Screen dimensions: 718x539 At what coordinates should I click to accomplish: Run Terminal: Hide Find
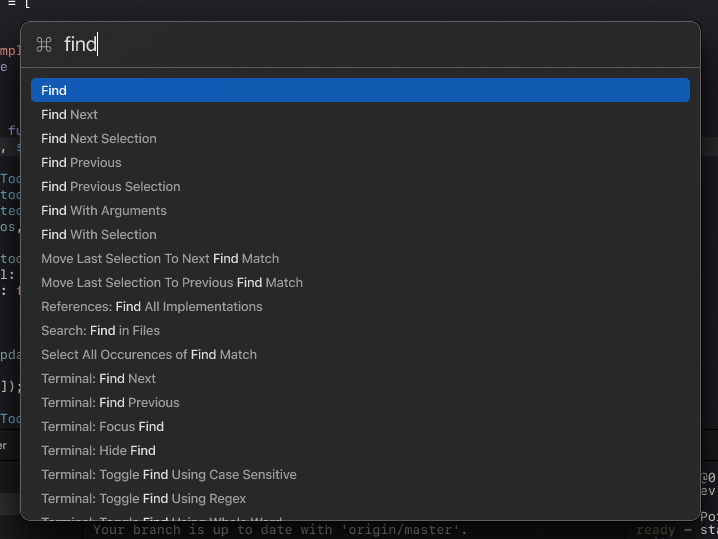click(360, 451)
